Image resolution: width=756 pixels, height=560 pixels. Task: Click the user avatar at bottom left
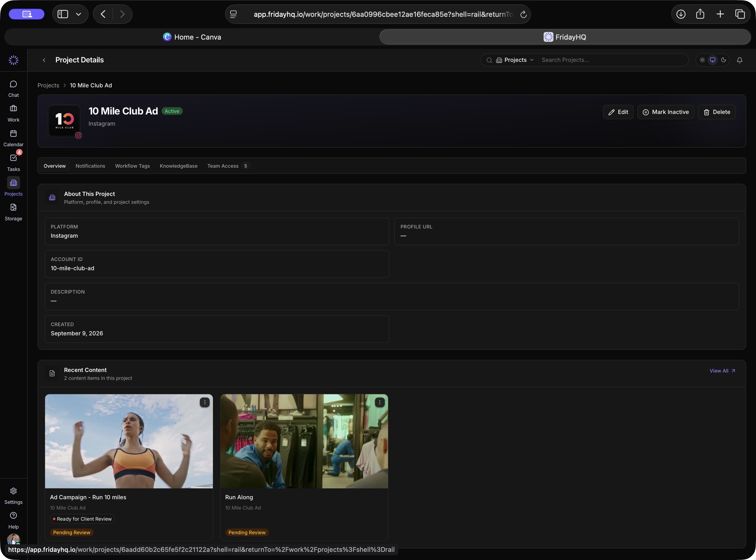(x=13, y=540)
